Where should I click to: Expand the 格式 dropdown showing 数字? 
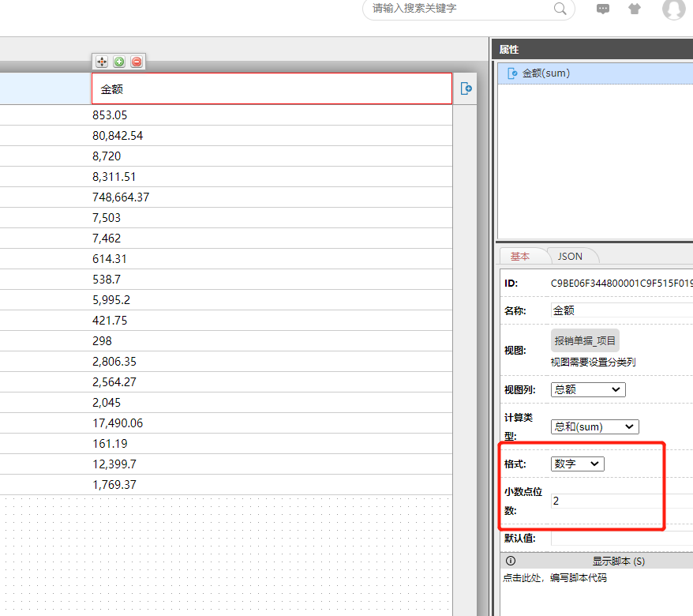pos(578,464)
